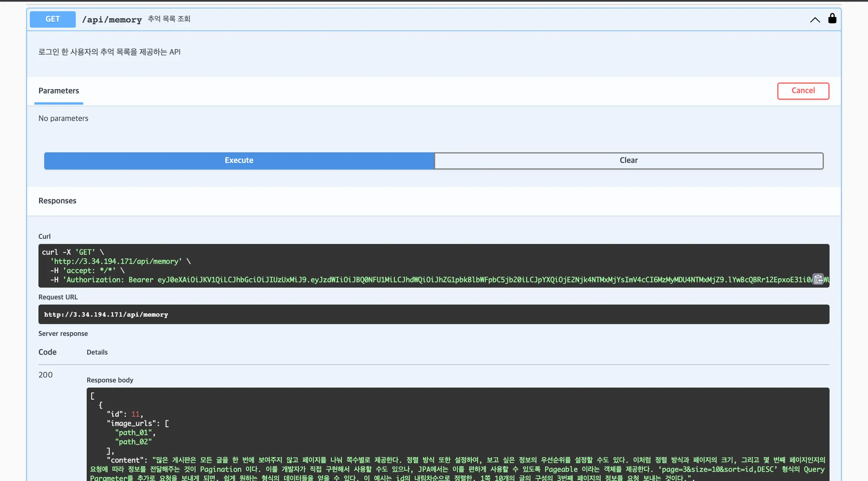This screenshot has height=481, width=868.
Task: Click the API description text
Action: click(x=109, y=52)
